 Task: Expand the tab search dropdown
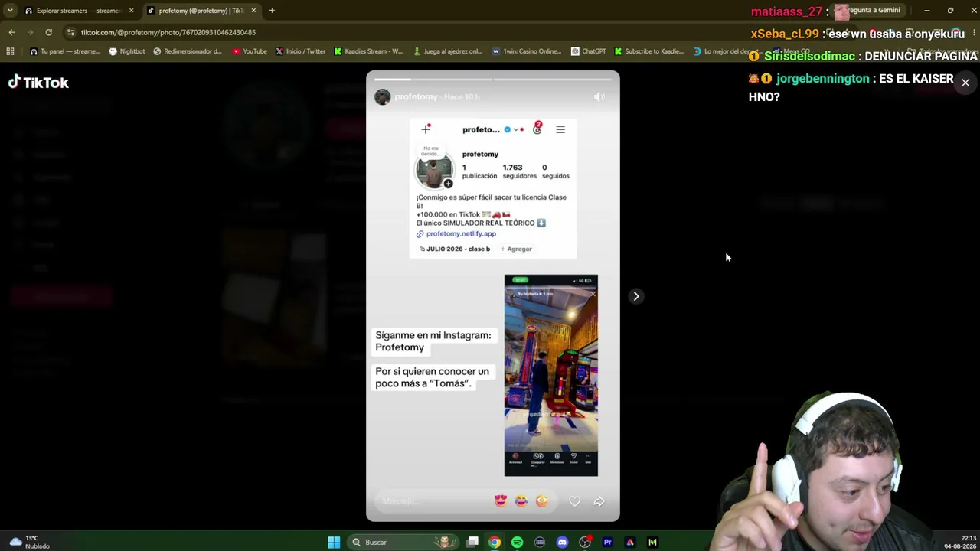(x=10, y=11)
